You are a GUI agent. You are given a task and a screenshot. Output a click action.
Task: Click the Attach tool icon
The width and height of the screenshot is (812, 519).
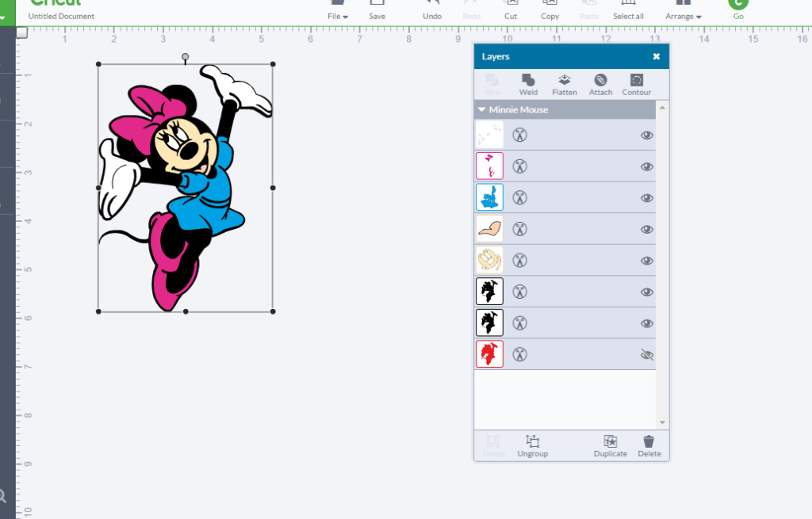tap(600, 80)
